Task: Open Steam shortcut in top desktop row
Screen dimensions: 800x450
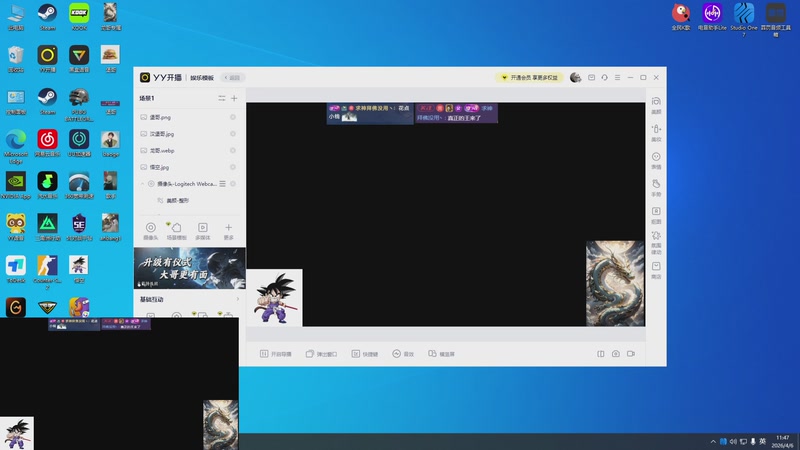Action: [47, 17]
